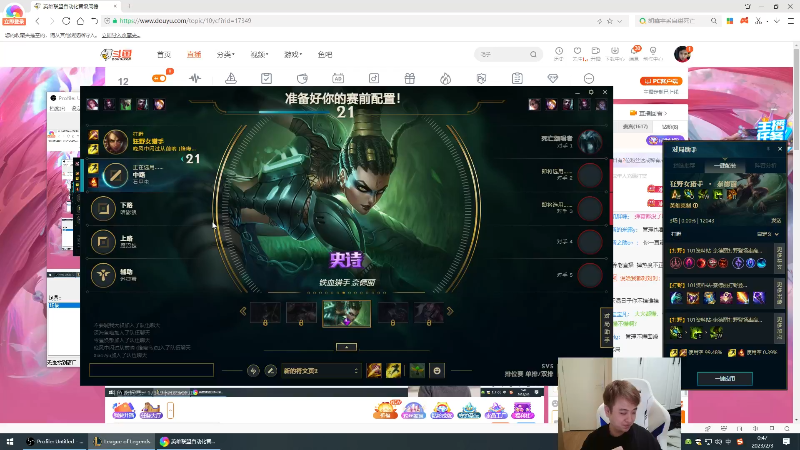Click the AD icon in stream toolbar

[x=338, y=78]
